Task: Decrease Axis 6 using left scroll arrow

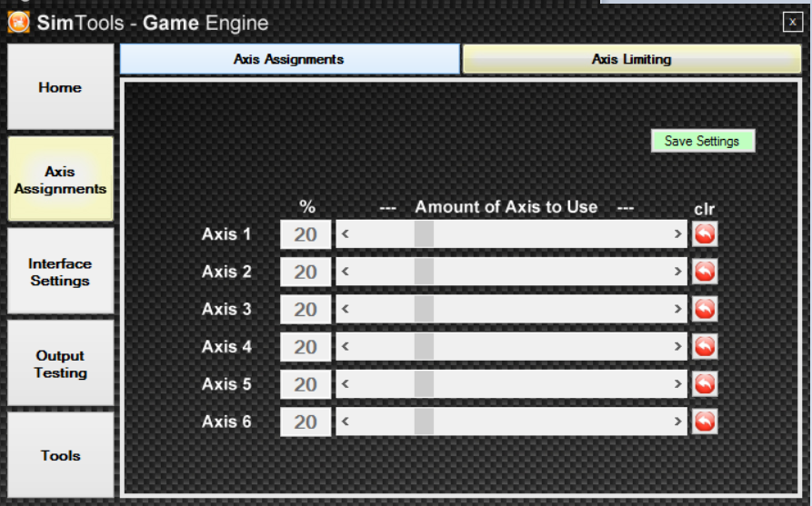Action: point(346,422)
